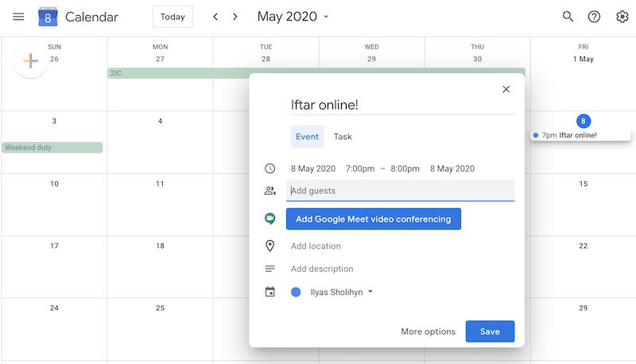The width and height of the screenshot is (636, 364).
Task: Click date 4 in the calendar
Action: pos(161,121)
